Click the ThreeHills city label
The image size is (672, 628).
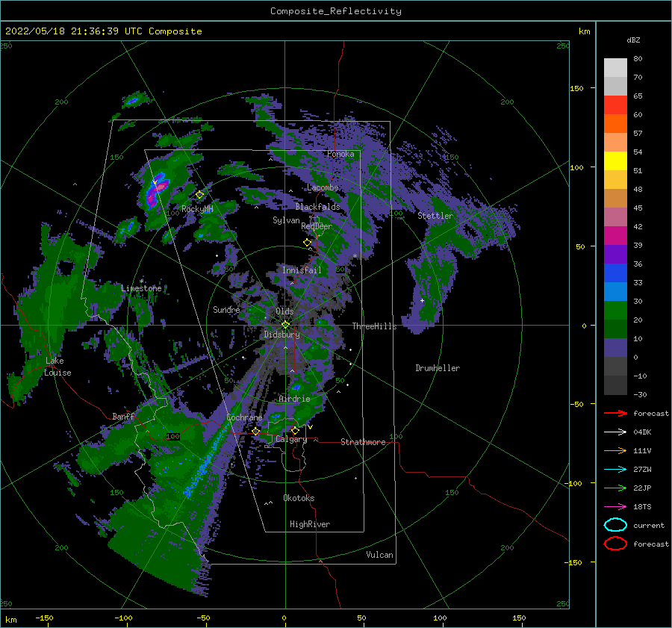pos(374,326)
